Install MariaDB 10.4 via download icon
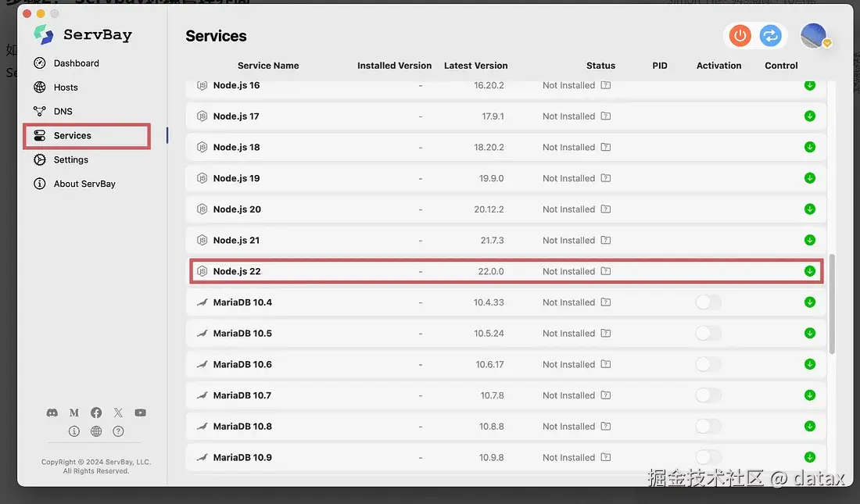This screenshot has width=860, height=504. coord(809,302)
